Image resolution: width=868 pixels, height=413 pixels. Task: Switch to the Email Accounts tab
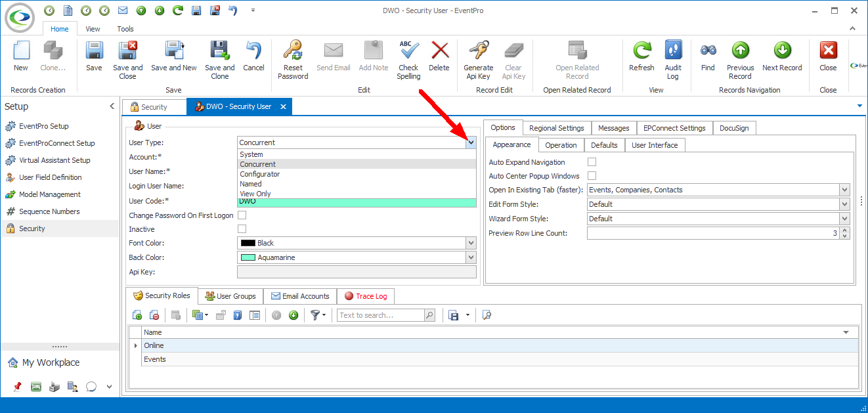[x=300, y=296]
